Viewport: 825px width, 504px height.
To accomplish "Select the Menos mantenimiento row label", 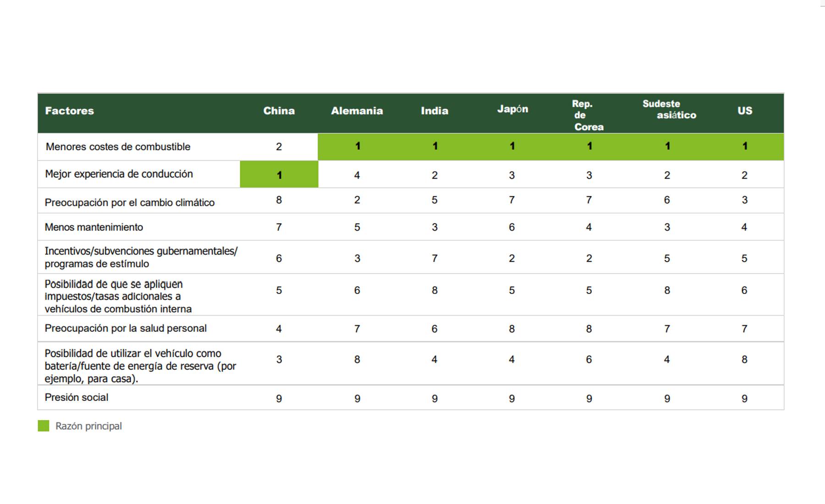I will pos(93,227).
